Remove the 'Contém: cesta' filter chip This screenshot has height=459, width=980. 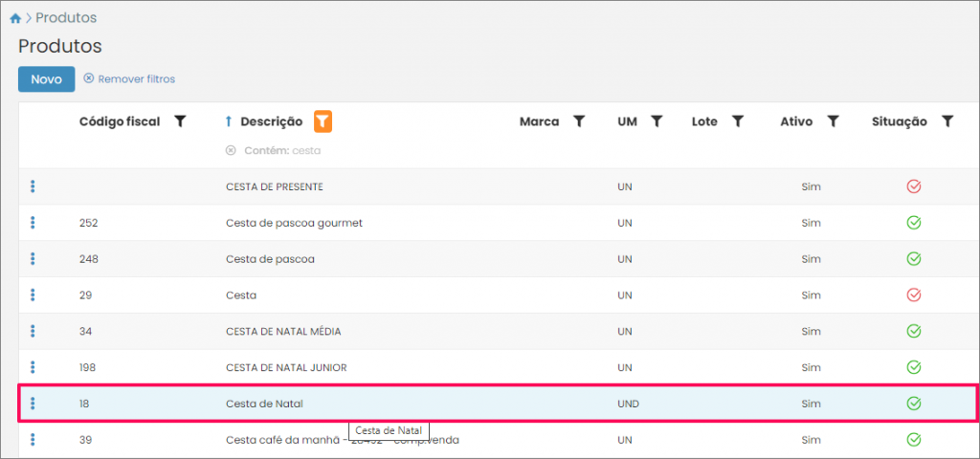click(x=230, y=150)
